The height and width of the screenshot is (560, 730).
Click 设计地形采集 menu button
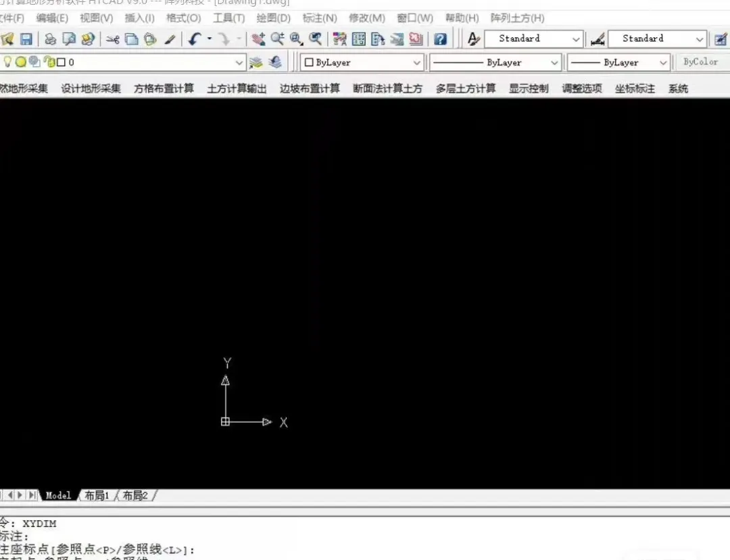pos(91,88)
